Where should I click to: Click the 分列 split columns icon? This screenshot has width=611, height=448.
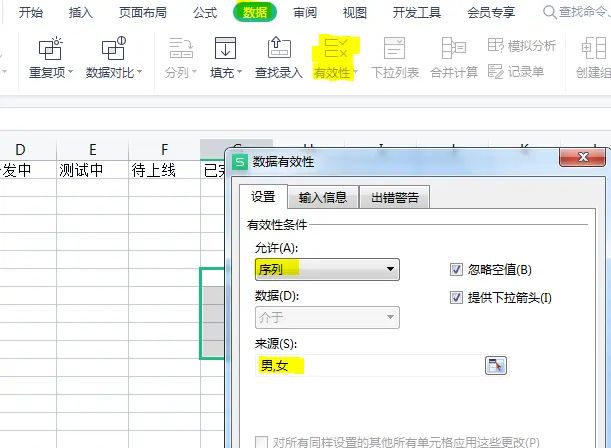coord(181,48)
